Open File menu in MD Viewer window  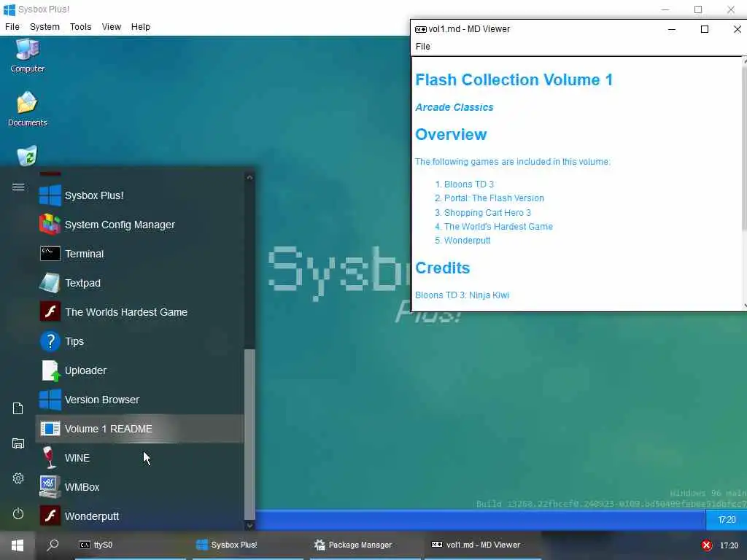tap(422, 46)
